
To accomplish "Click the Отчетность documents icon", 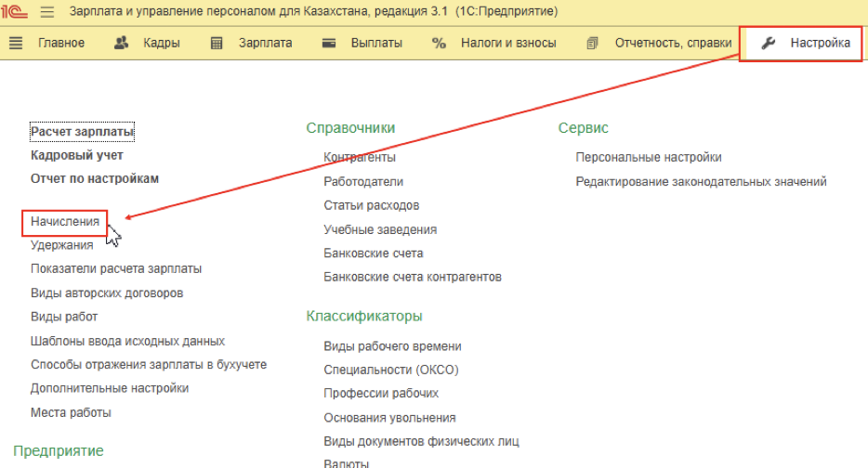I will [592, 43].
